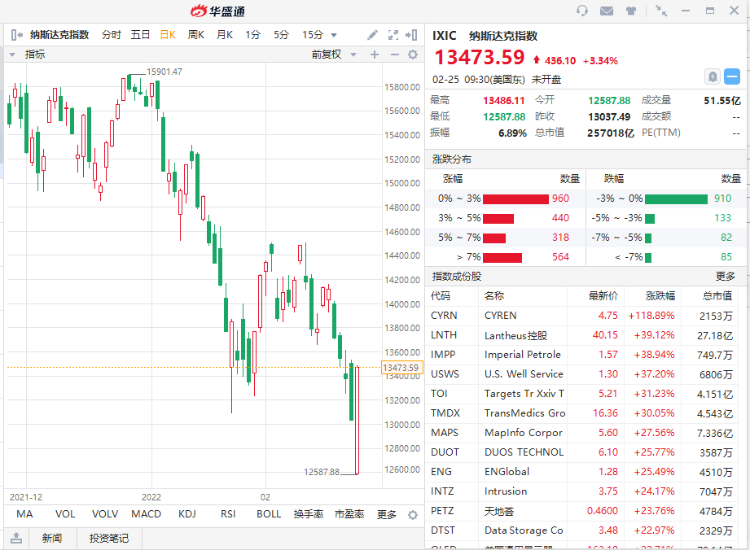Sort constituents by 涨跌幅 column
Screen dimensions: 750x550
click(x=660, y=296)
